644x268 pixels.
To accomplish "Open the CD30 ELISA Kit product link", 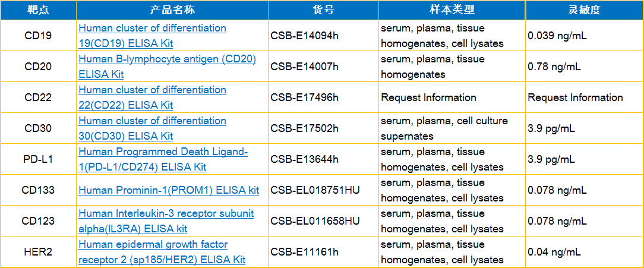I will (152, 128).
